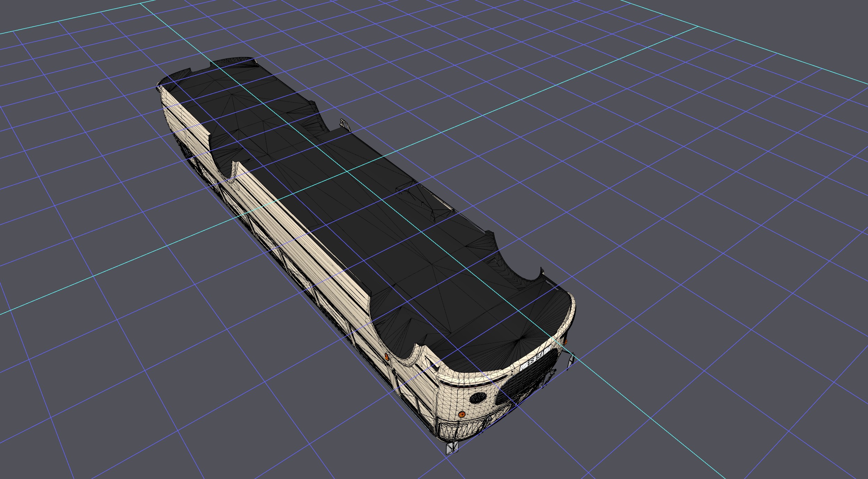Click the round dark emblem on bus front

pos(478,398)
